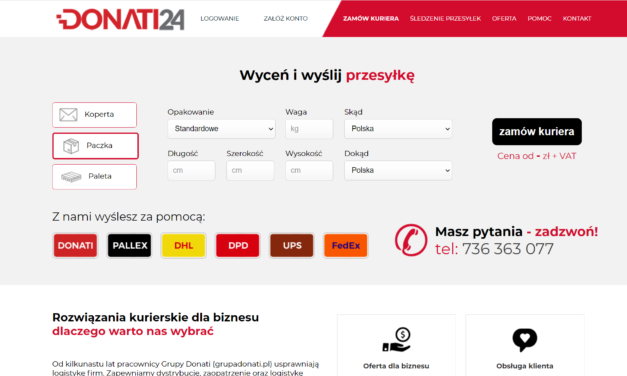Open the ZAŁÓŻ KONTO link
The image size is (627, 376).
coord(286,18)
